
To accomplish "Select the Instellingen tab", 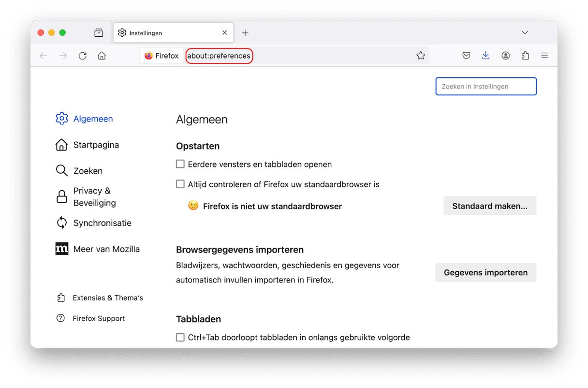I will click(173, 33).
